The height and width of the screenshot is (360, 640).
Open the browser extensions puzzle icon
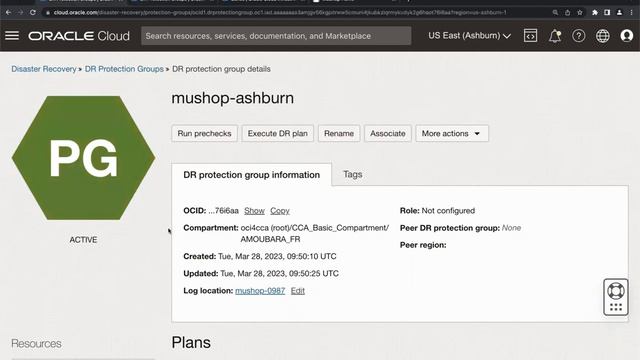[x=595, y=13]
